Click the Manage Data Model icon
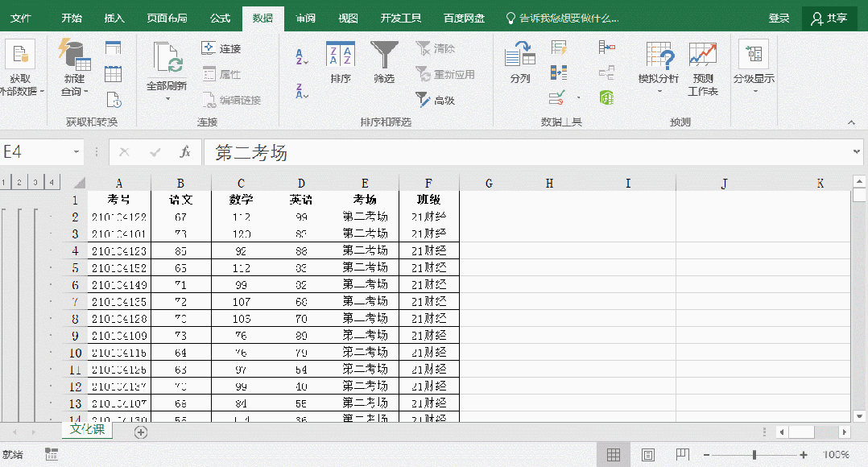Image resolution: width=868 pixels, height=467 pixels. (x=607, y=98)
